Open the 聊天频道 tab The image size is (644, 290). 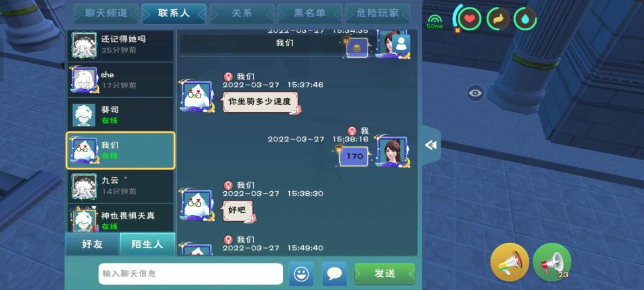coord(106,13)
